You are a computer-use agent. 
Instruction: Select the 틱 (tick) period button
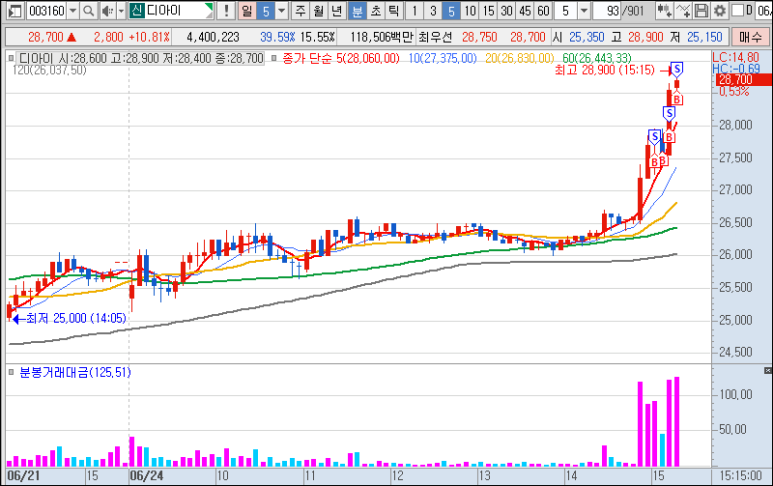point(393,10)
